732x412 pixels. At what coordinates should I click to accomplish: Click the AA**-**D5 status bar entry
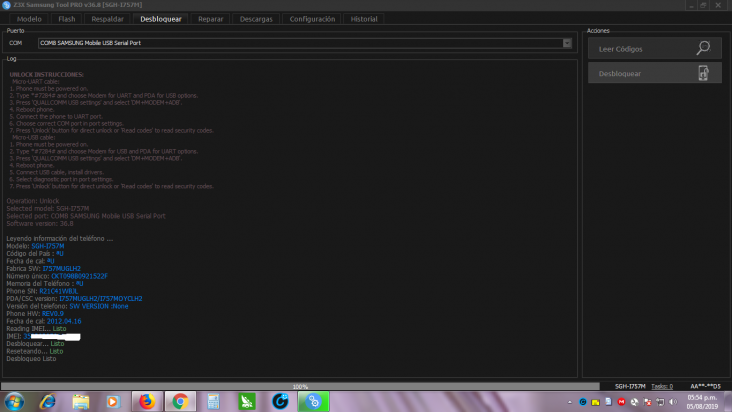pyautogui.click(x=705, y=386)
